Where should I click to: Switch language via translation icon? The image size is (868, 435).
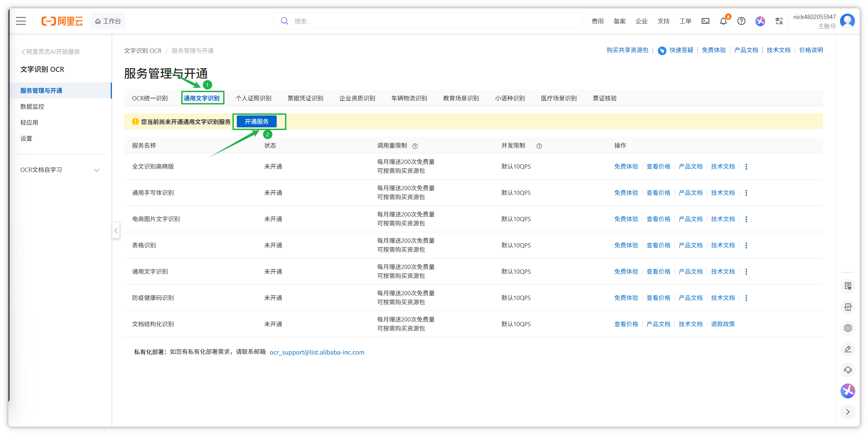pyautogui.click(x=779, y=21)
